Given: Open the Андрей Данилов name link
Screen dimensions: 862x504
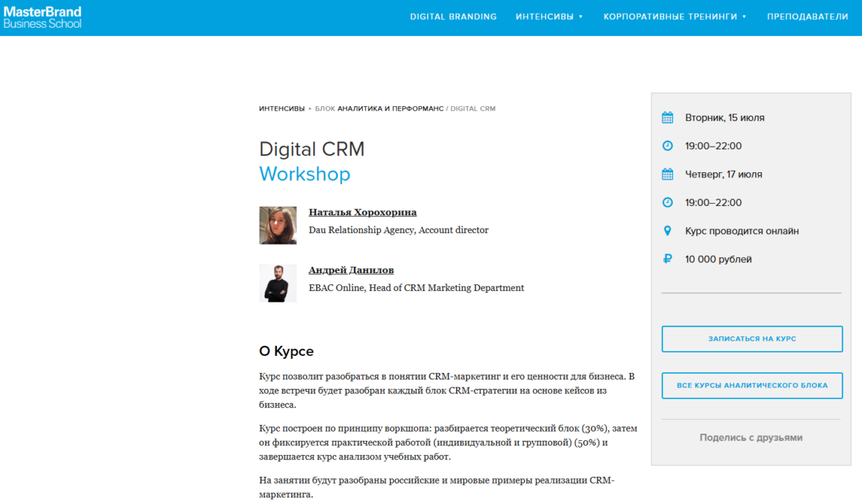Looking at the screenshot, I should point(351,270).
